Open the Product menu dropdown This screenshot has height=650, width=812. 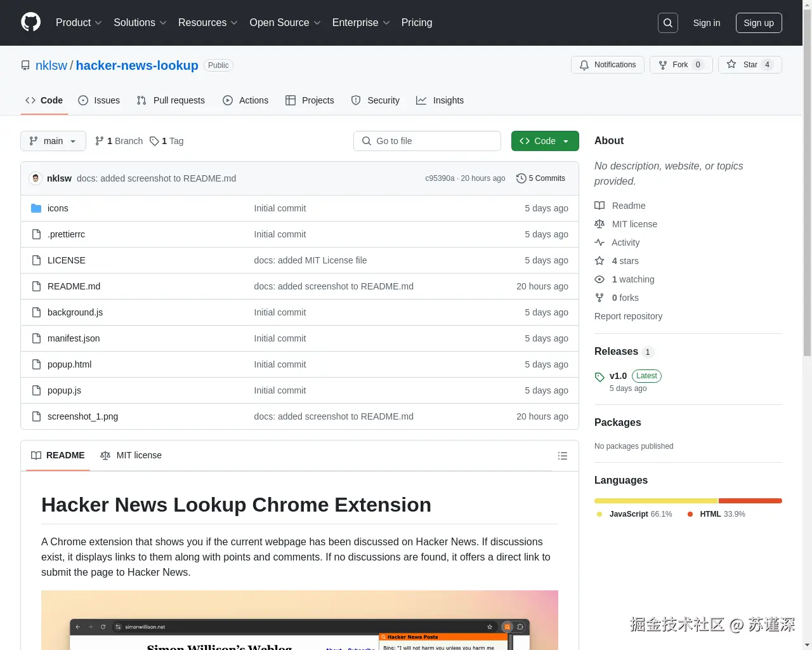point(77,22)
